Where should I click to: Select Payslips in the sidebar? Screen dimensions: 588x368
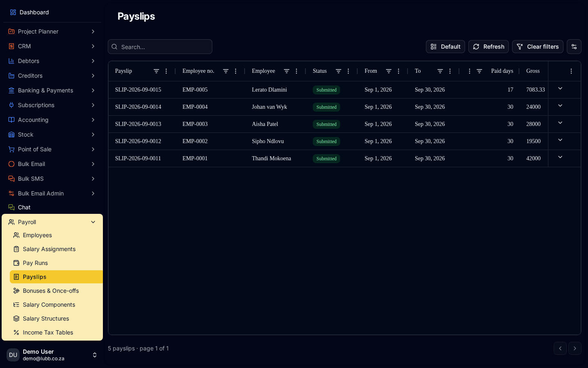coord(56,277)
